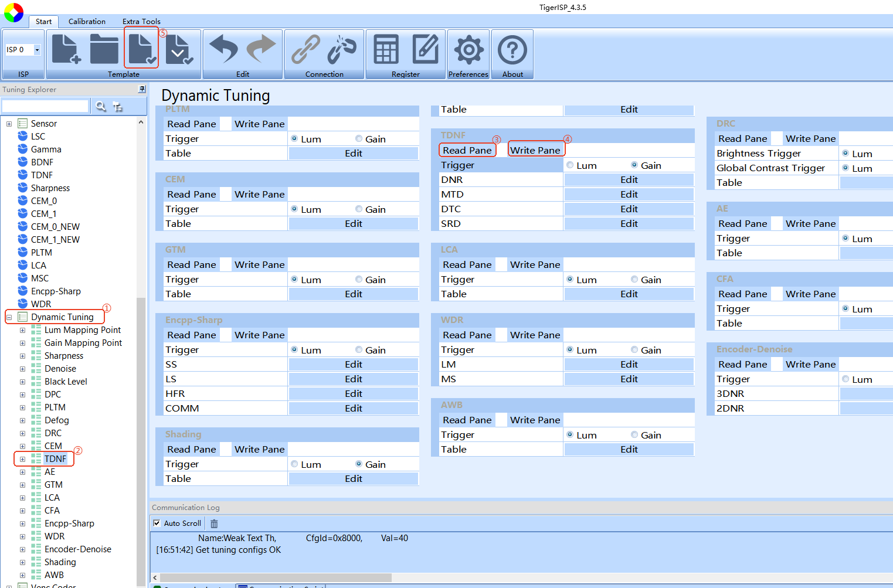
Task: Clear the log with the trash can icon
Action: (214, 524)
